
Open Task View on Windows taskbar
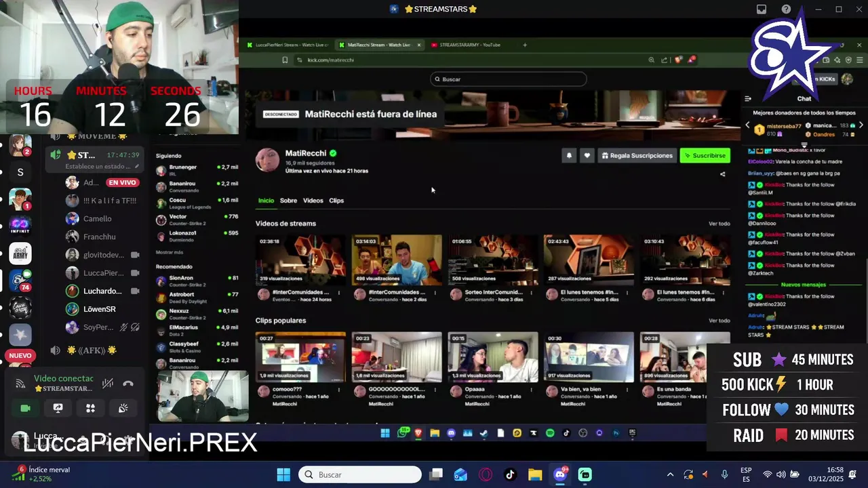pyautogui.click(x=436, y=474)
